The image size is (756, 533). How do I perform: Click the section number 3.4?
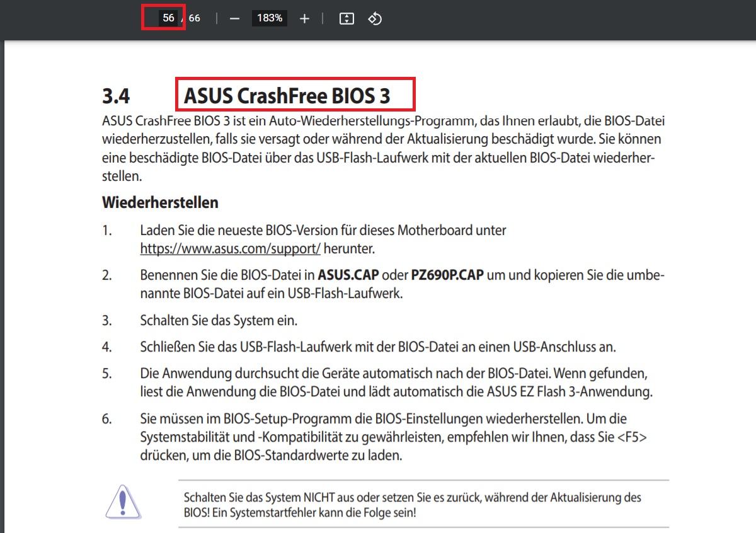[116, 96]
